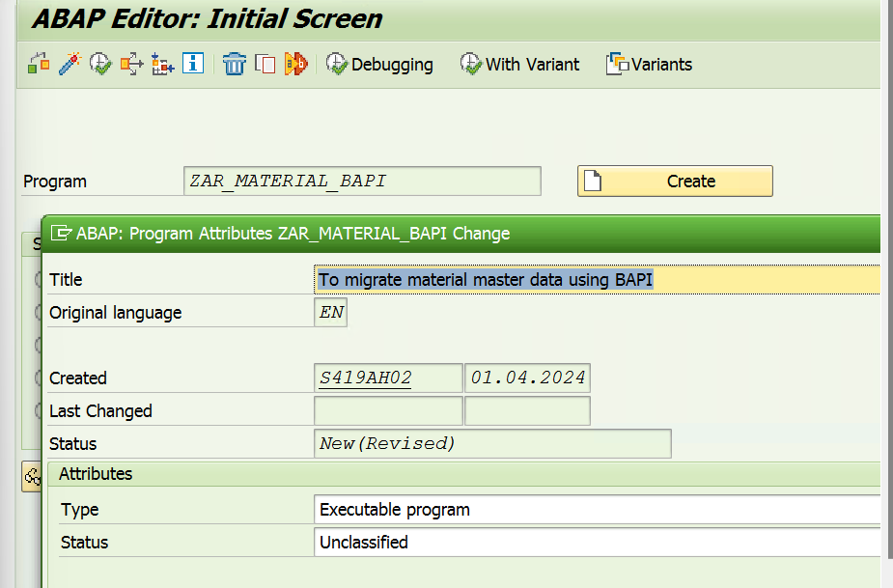Click the Copy program icon

tap(265, 64)
